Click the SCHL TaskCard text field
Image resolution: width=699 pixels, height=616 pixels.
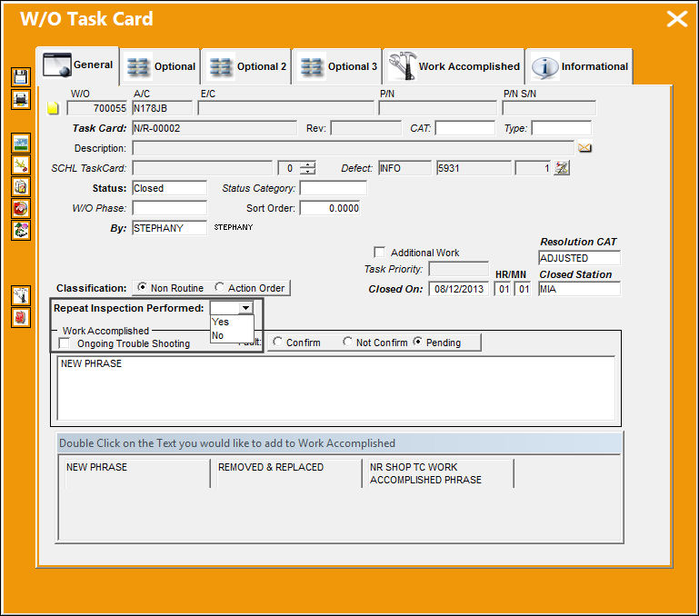click(x=202, y=168)
